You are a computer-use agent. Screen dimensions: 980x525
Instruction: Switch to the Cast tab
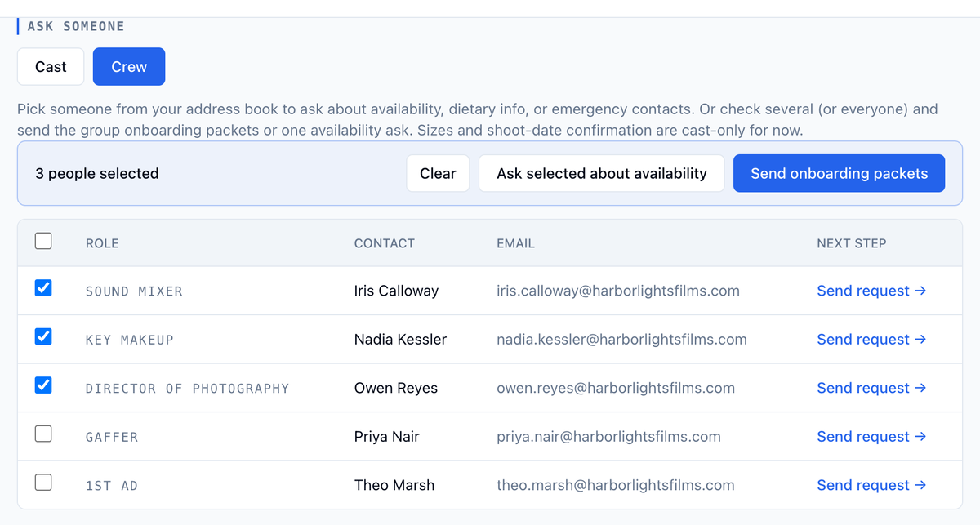[51, 67]
